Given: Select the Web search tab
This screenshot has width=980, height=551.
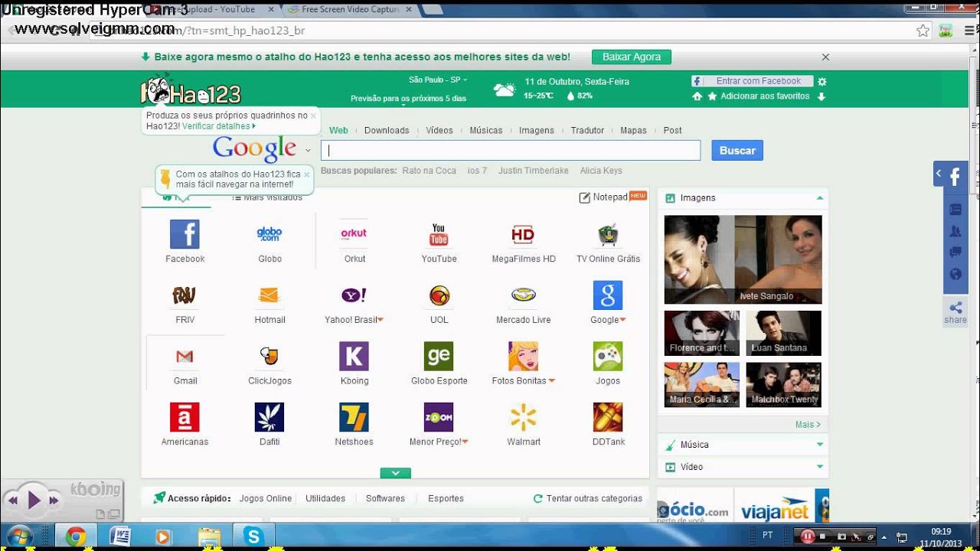Looking at the screenshot, I should (x=338, y=130).
